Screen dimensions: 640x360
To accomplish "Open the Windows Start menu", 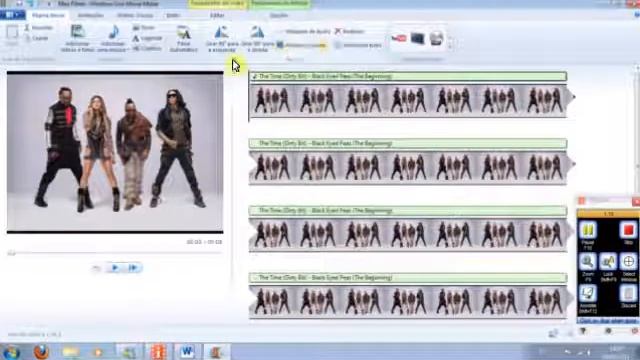I will pyautogui.click(x=11, y=352).
